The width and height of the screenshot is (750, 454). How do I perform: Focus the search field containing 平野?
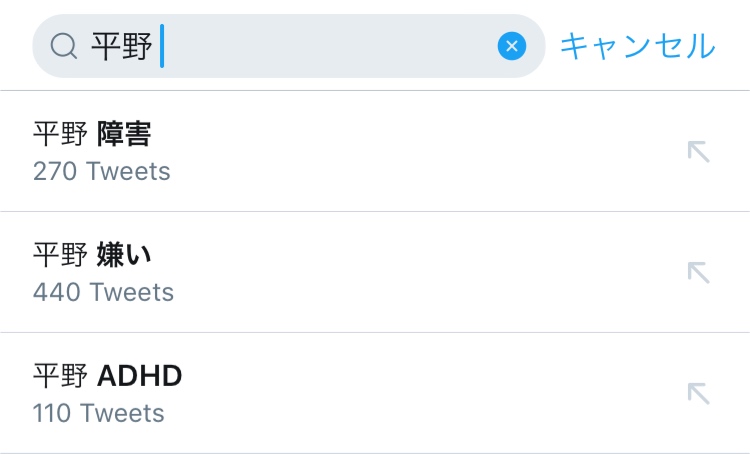click(x=289, y=46)
